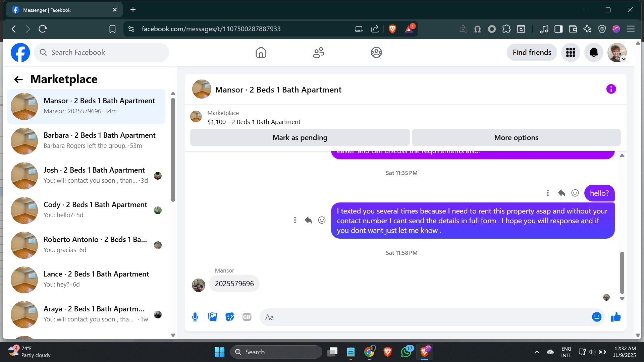Toggle the browser sidebar panel
Image resolution: width=644 pixels, height=362 pixels.
point(558,29)
